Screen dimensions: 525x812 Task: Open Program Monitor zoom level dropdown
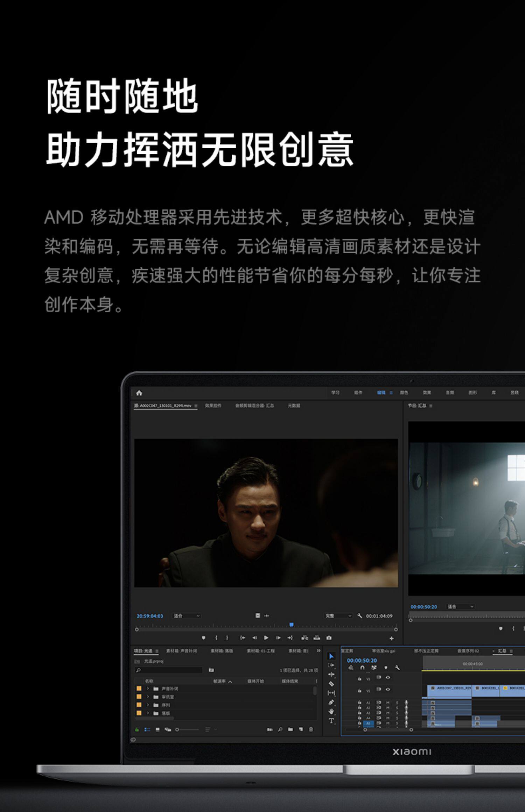461,607
